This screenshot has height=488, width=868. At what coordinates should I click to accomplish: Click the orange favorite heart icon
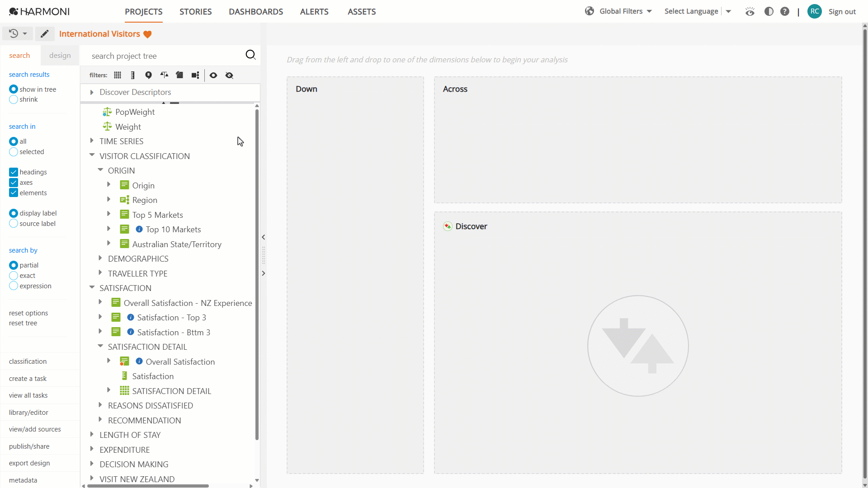tap(147, 34)
